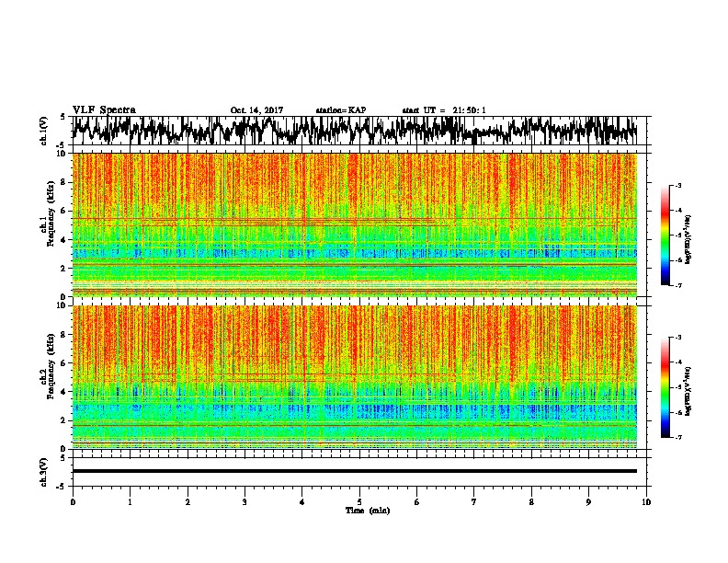Click time axis tick label "8"
This screenshot has height=563, width=728.
531,502
